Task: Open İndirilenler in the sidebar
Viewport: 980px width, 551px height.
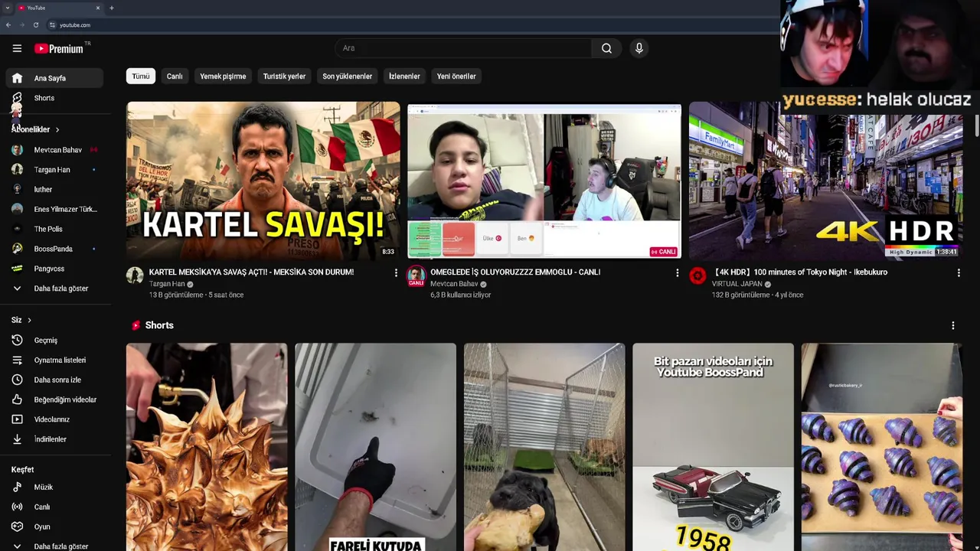Action: click(54, 439)
